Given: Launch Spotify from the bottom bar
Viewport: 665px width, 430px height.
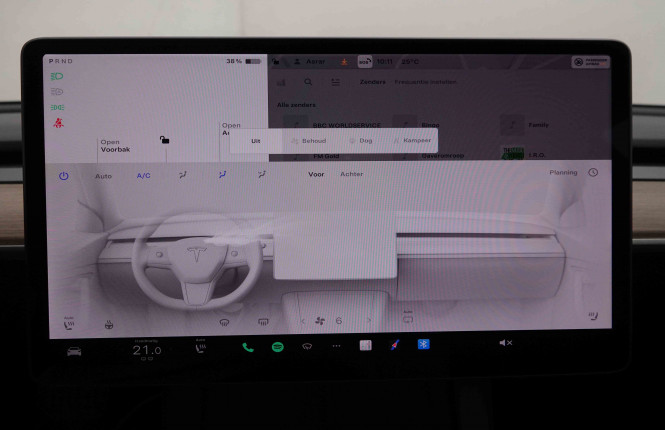Looking at the screenshot, I should 277,346.
